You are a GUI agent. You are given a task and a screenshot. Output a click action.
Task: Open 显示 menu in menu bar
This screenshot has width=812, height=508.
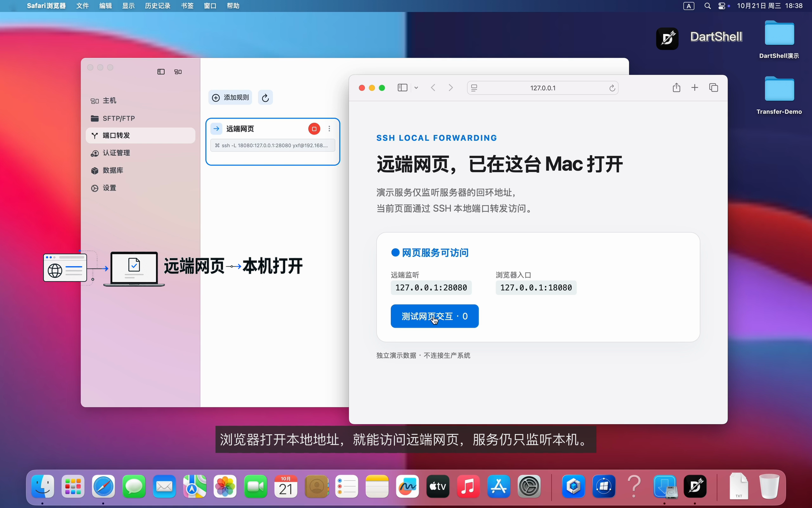click(x=128, y=6)
